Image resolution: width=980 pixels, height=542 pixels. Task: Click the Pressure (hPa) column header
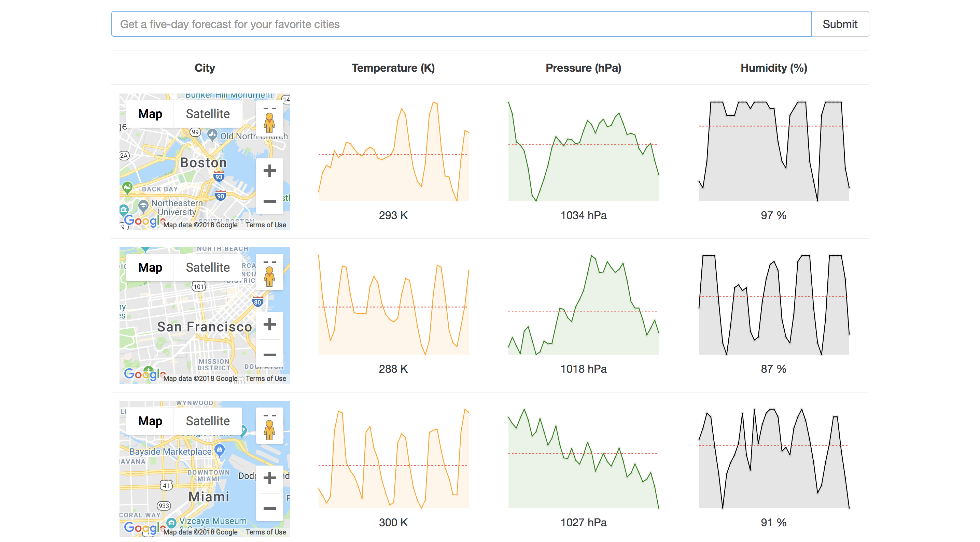pos(583,68)
